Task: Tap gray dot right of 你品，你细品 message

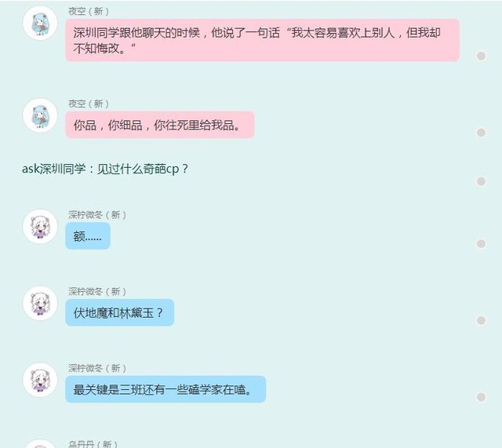Action: (481, 133)
